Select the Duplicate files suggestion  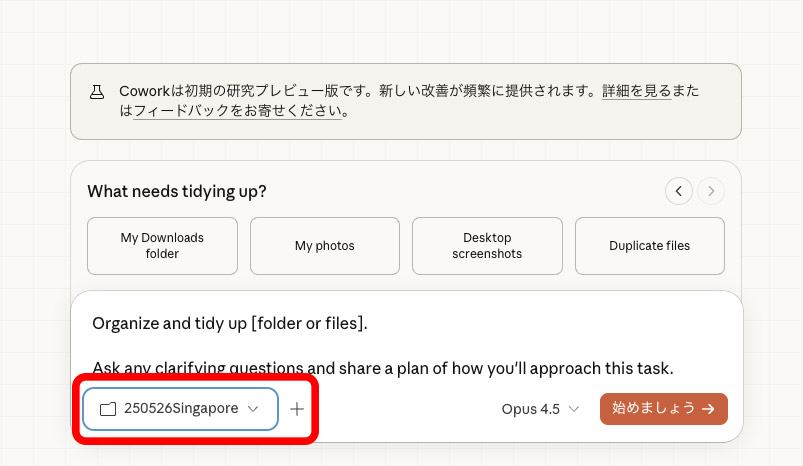(650, 246)
